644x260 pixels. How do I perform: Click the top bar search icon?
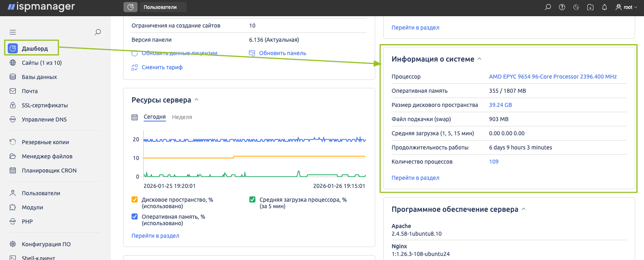(x=548, y=7)
